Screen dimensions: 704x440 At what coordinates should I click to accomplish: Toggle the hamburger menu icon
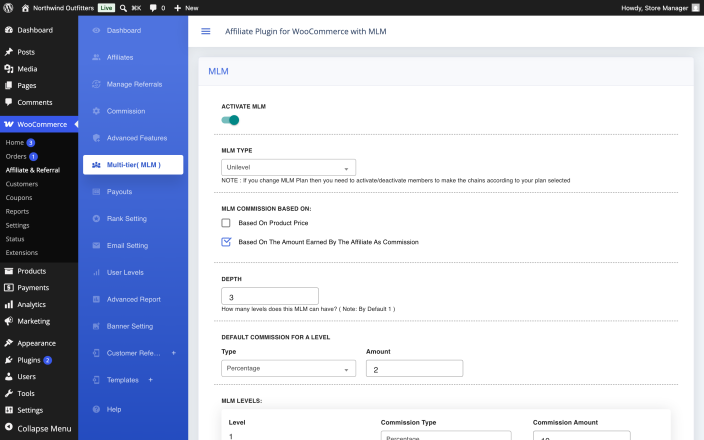tap(206, 31)
